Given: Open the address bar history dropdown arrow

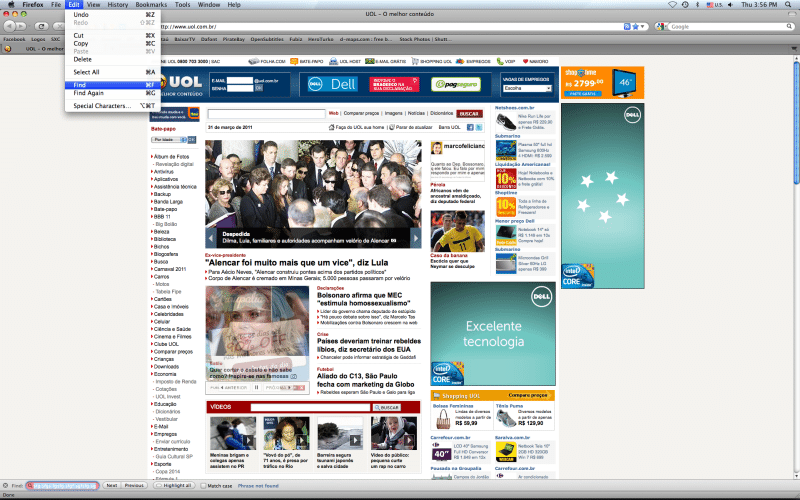Looking at the screenshot, I should (642, 27).
